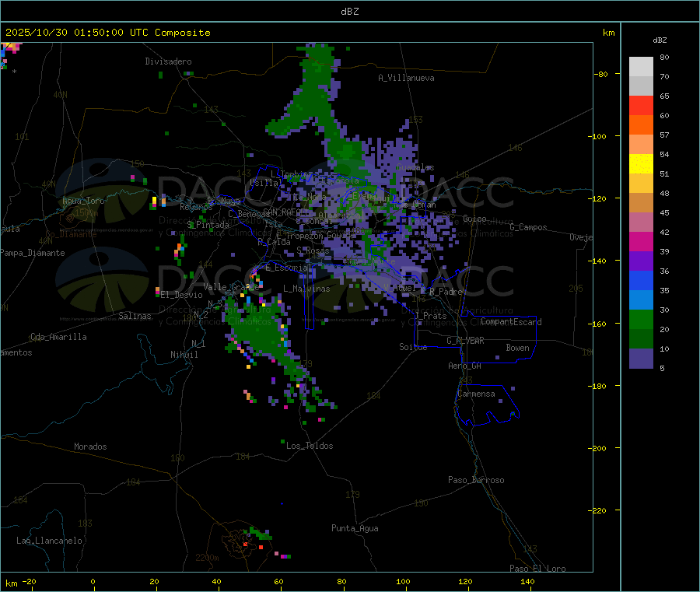Select the 35 dBZ blue swatch
This screenshot has width=700, height=592.
click(641, 280)
